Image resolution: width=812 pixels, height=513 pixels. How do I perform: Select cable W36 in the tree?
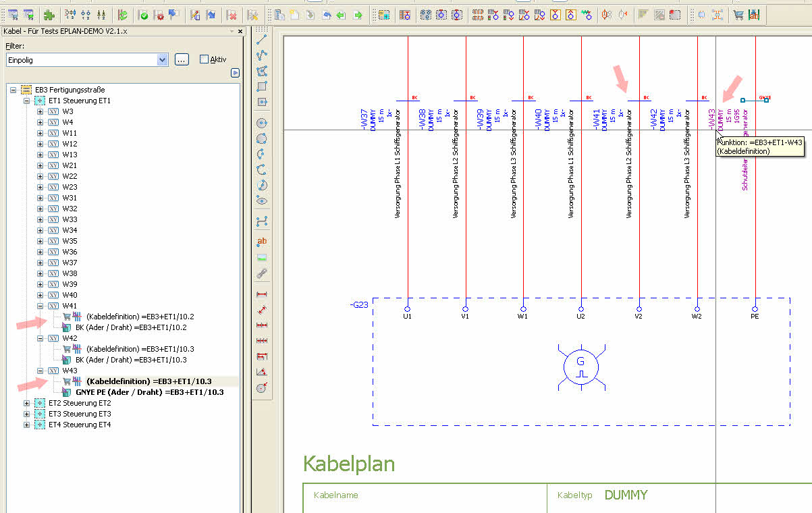click(70, 252)
